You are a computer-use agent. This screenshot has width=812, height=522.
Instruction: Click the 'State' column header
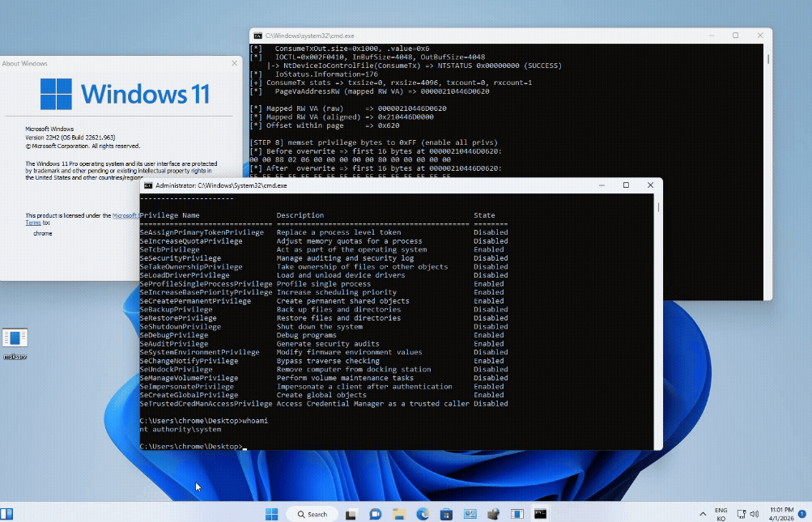(x=484, y=215)
